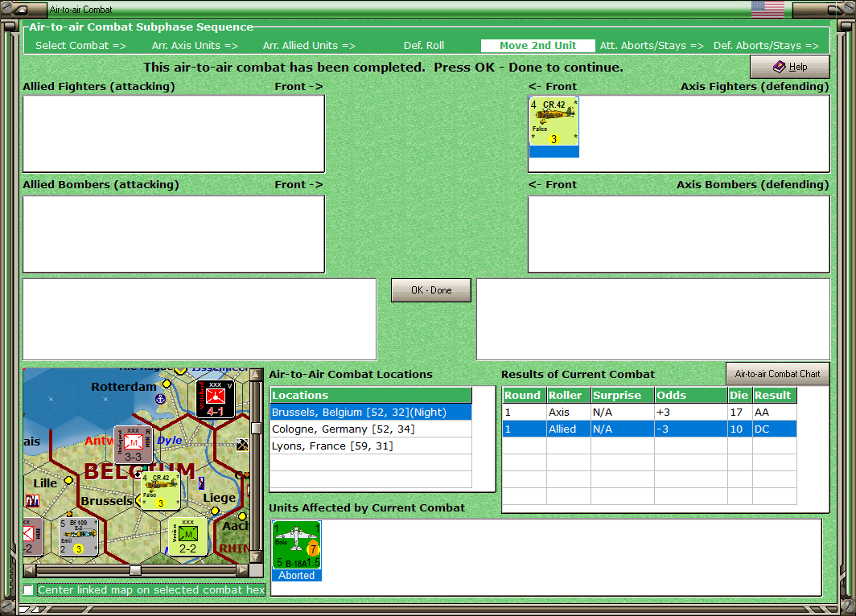Go to Select Combat subphase
856x616 pixels.
coord(80,46)
